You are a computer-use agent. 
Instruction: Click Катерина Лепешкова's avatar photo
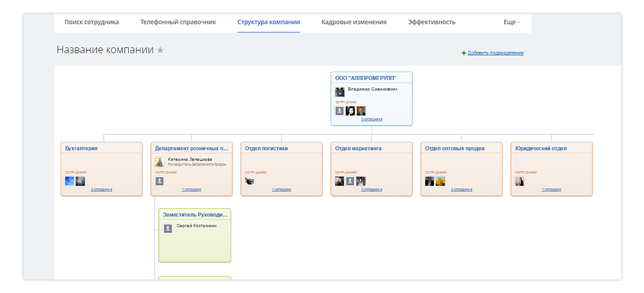159,162
